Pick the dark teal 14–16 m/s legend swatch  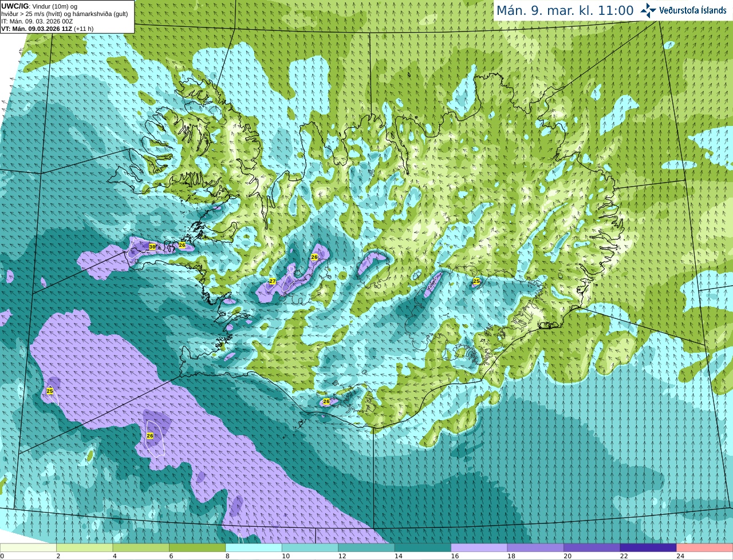[x=423, y=548]
